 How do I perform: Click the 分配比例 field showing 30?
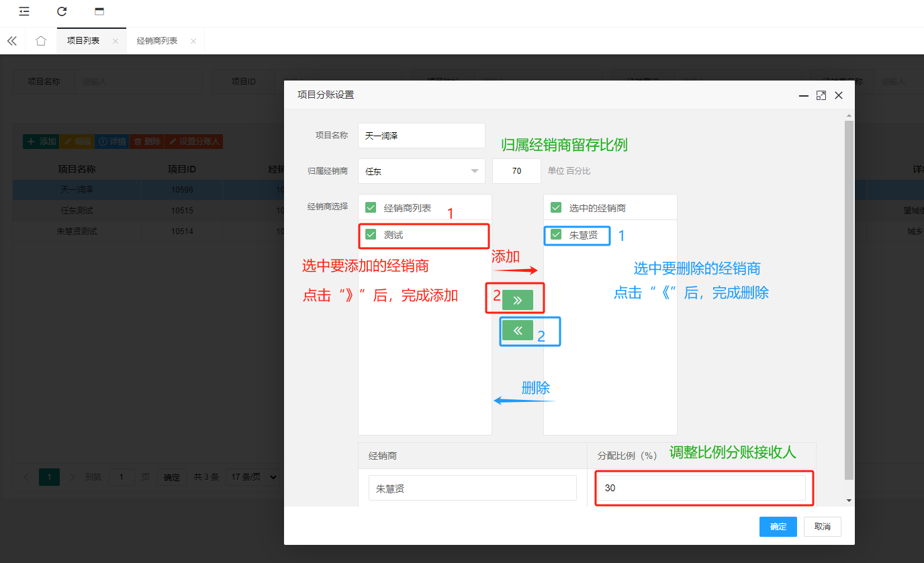pyautogui.click(x=702, y=488)
